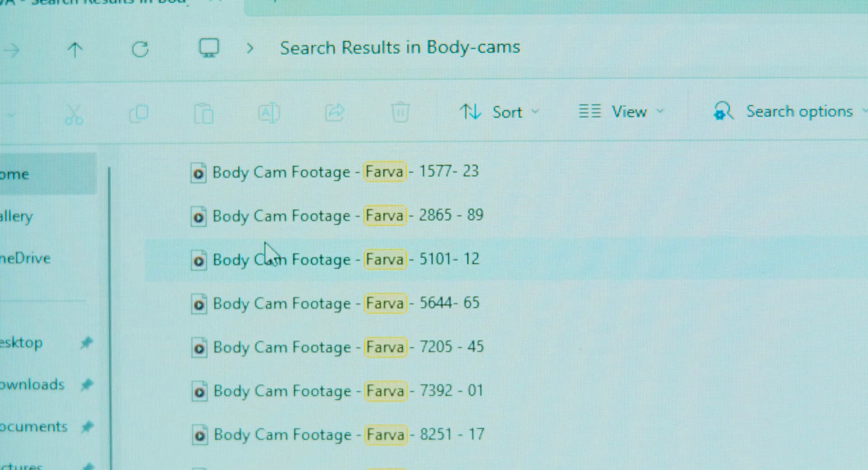Viewport: 868px width, 470px height.
Task: Click the Search Results in Body-cams breadcrumb
Action: click(400, 47)
